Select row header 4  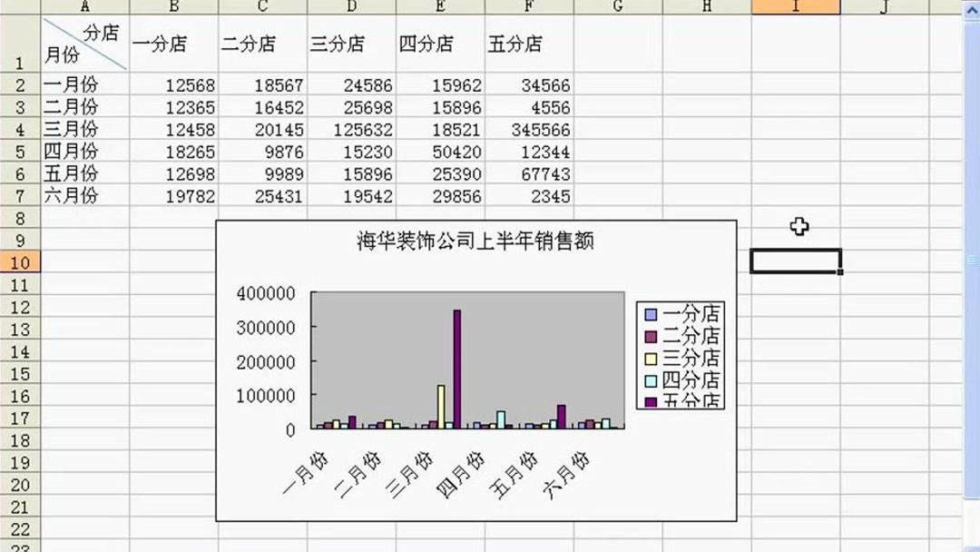coord(18,129)
